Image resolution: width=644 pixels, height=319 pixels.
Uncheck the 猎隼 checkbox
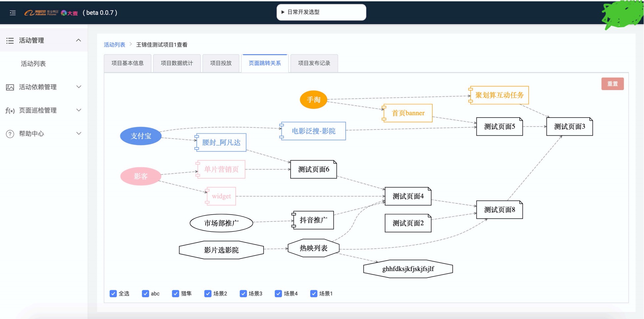176,294
